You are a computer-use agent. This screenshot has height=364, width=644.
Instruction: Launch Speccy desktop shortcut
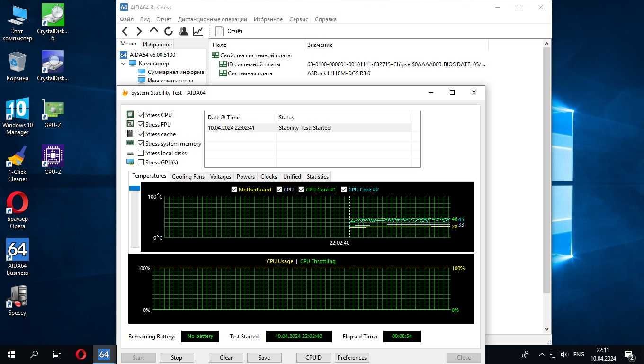pyautogui.click(x=17, y=300)
